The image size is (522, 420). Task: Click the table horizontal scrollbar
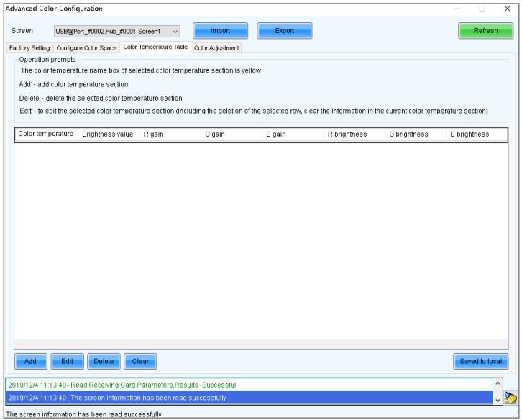click(261, 344)
